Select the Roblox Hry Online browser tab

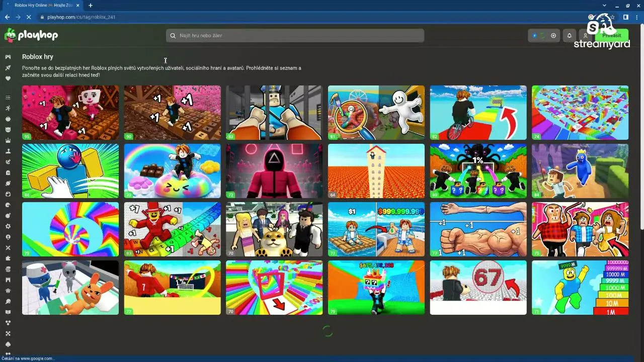point(43,6)
